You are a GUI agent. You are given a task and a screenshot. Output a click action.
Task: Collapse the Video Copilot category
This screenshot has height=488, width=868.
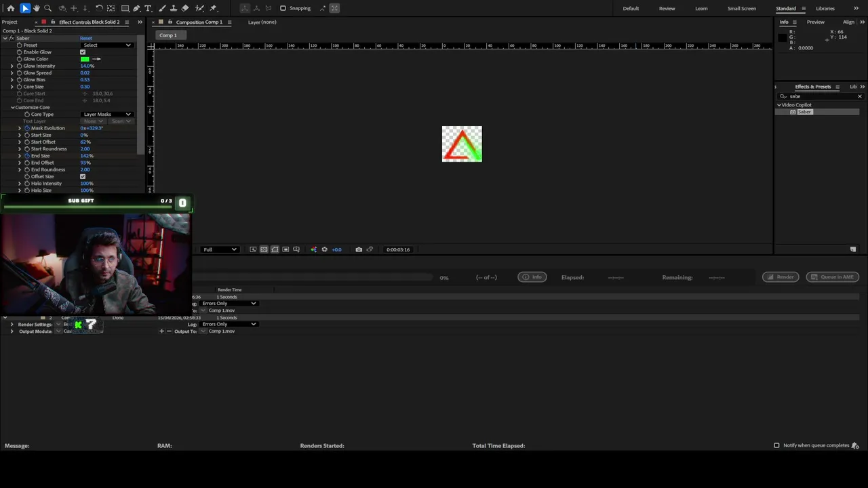click(x=779, y=105)
